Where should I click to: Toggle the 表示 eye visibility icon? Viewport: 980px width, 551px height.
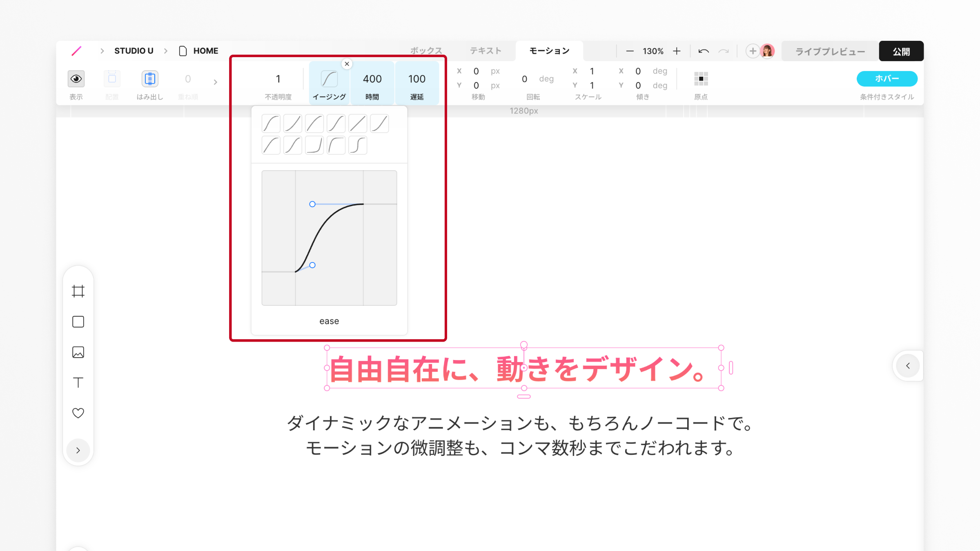point(76,79)
